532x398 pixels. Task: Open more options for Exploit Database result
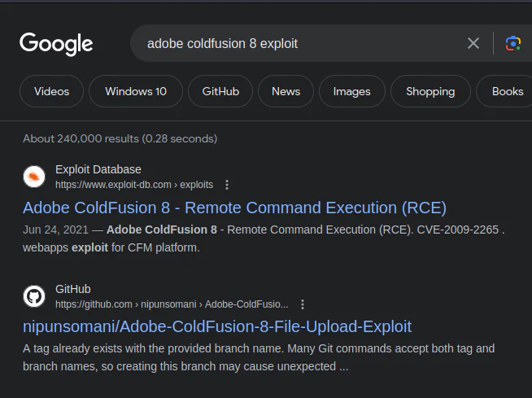[227, 185]
